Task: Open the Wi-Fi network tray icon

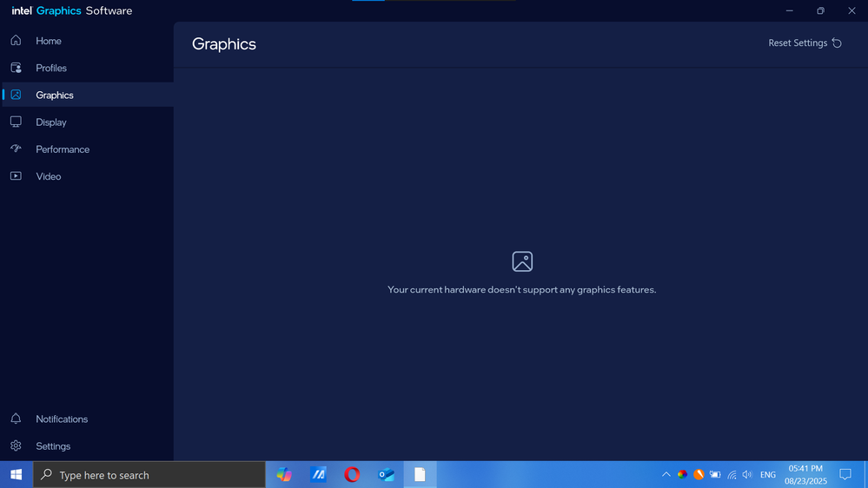Action: click(732, 475)
